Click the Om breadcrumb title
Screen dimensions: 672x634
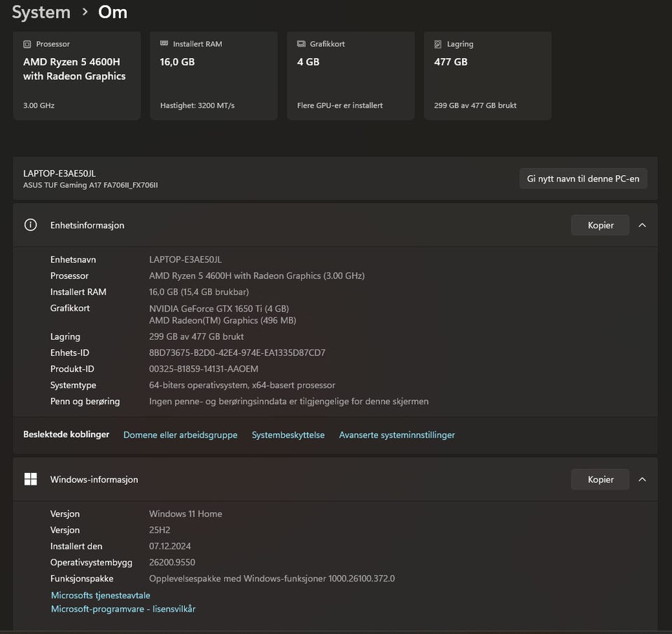coord(113,13)
